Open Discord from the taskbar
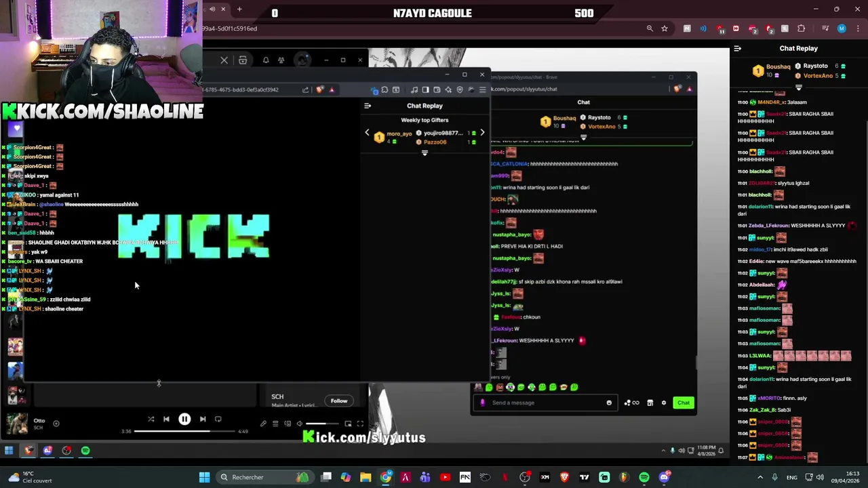The width and height of the screenshot is (868, 488). 664,477
